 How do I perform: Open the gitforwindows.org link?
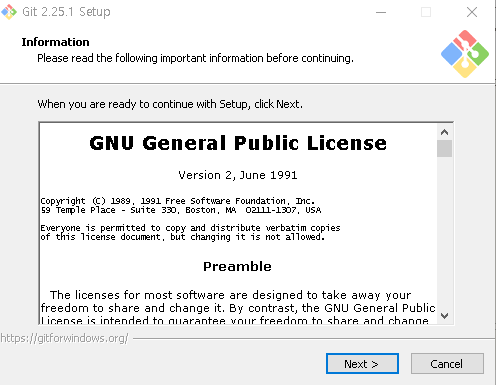click(64, 338)
